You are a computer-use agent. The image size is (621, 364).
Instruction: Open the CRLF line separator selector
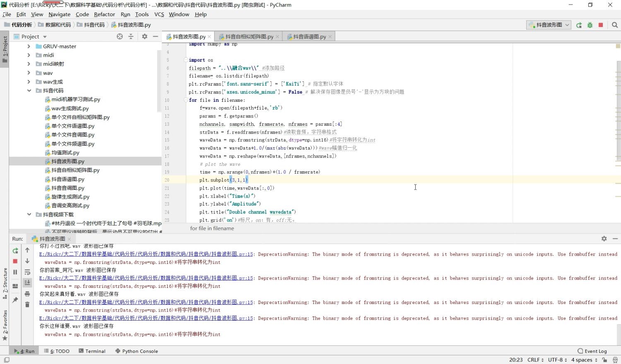point(535,360)
